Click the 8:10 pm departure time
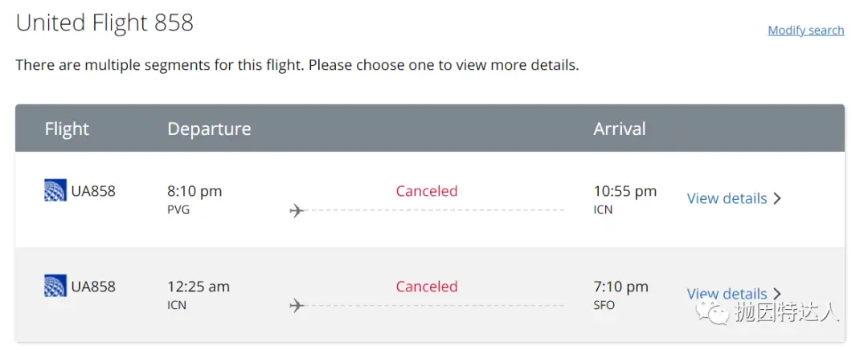 point(194,191)
